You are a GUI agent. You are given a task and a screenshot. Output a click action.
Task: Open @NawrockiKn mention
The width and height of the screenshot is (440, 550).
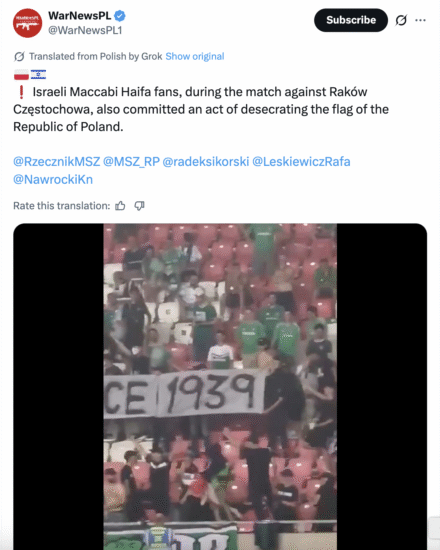tap(53, 179)
